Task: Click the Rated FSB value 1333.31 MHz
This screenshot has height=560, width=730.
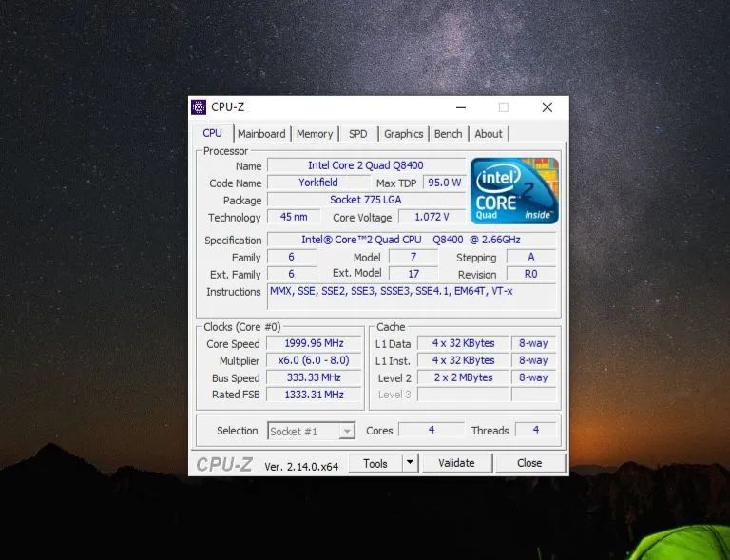Action: (314, 395)
